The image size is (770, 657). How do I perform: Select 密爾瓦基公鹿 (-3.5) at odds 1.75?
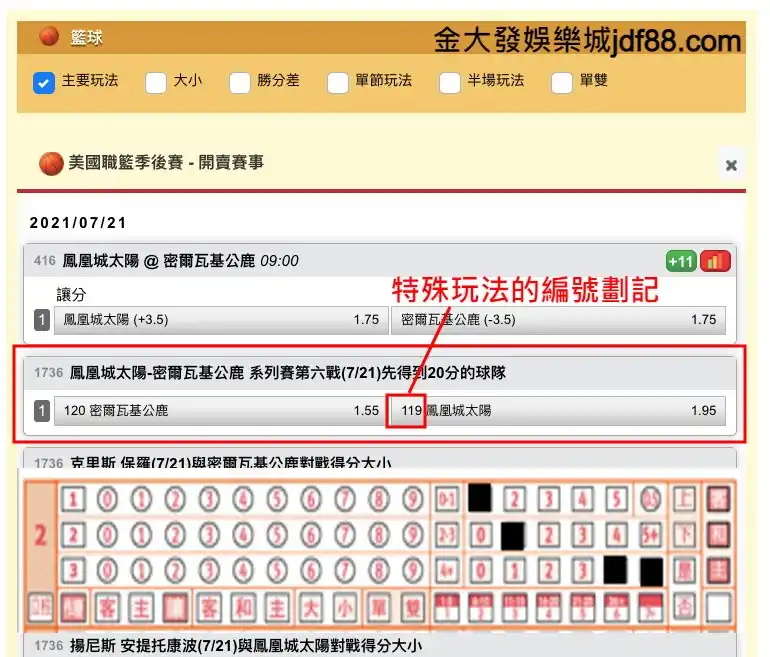558,320
